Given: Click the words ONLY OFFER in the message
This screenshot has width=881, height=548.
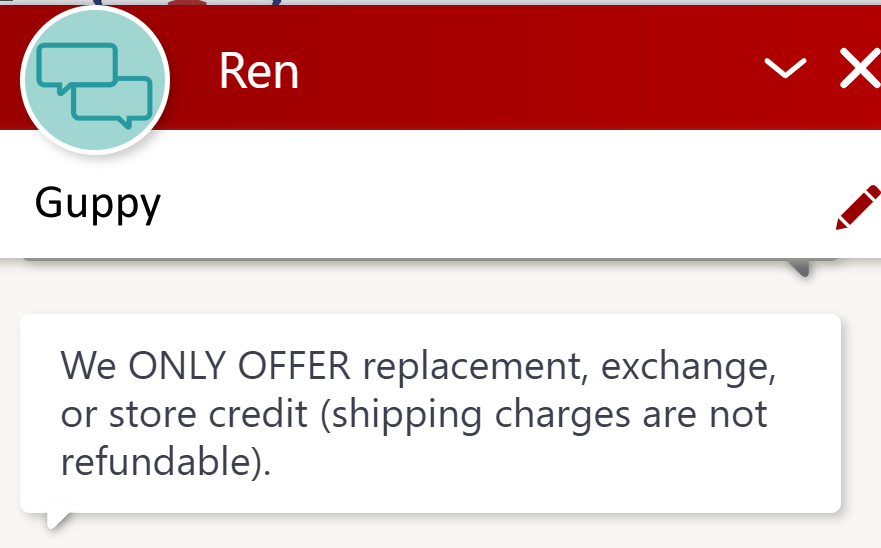Looking at the screenshot, I should 239,366.
